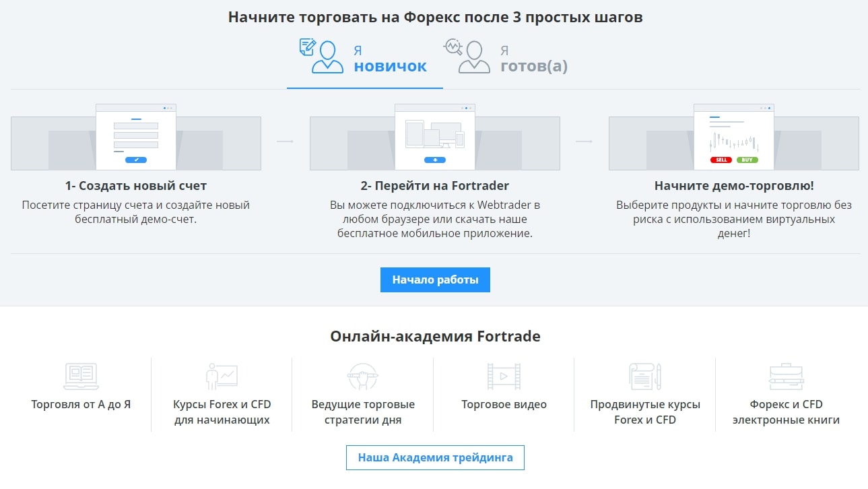The image size is (868, 489).
Task: Click the briefcase ebooks icon
Action: tap(786, 377)
